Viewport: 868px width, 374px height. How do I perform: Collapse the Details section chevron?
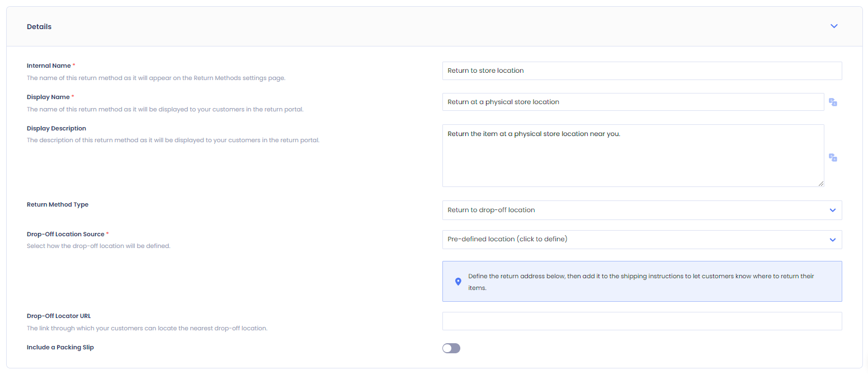click(x=834, y=26)
